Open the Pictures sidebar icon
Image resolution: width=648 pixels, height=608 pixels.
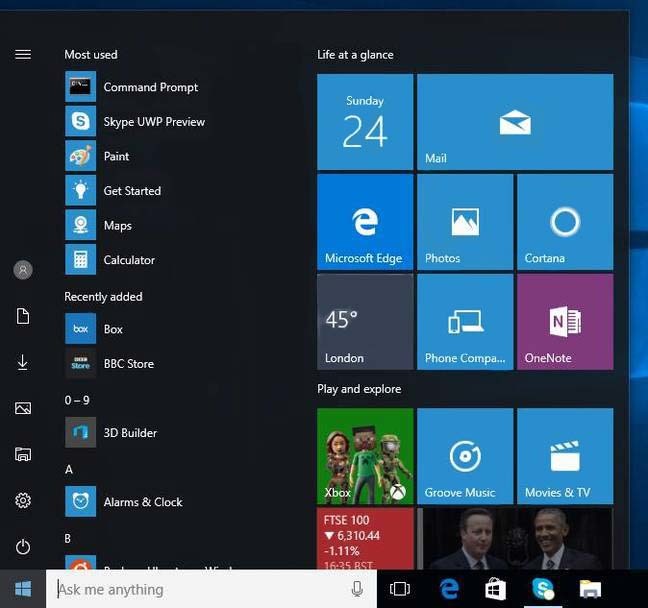coord(23,408)
